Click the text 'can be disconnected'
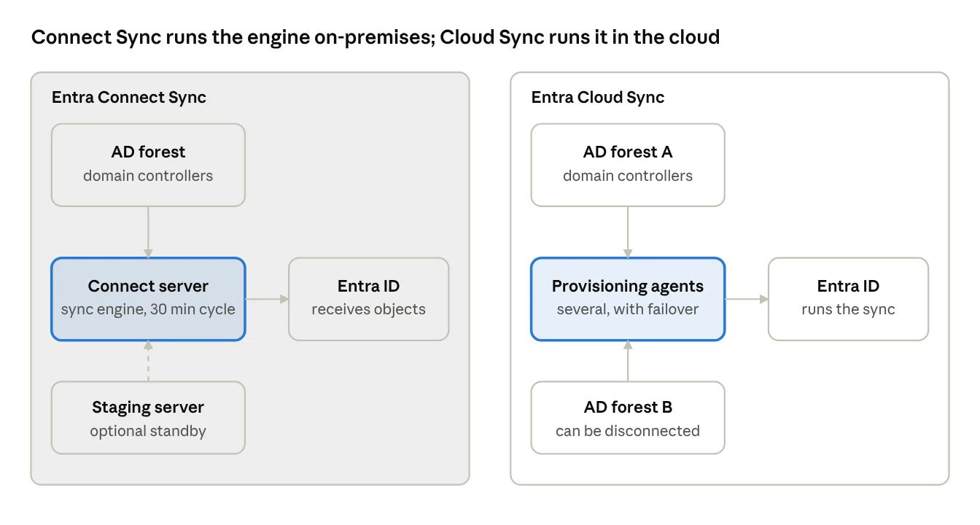This screenshot has width=980, height=525. 628,431
